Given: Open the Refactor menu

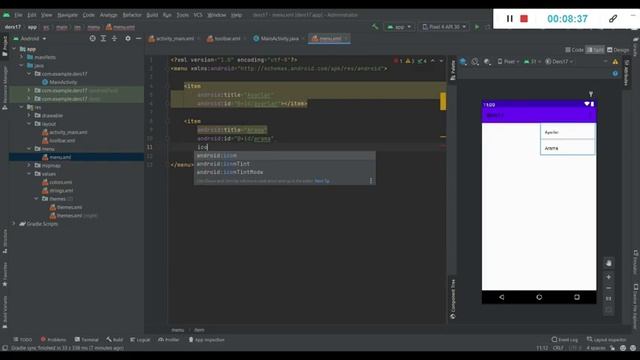Looking at the screenshot, I should tap(132, 15).
